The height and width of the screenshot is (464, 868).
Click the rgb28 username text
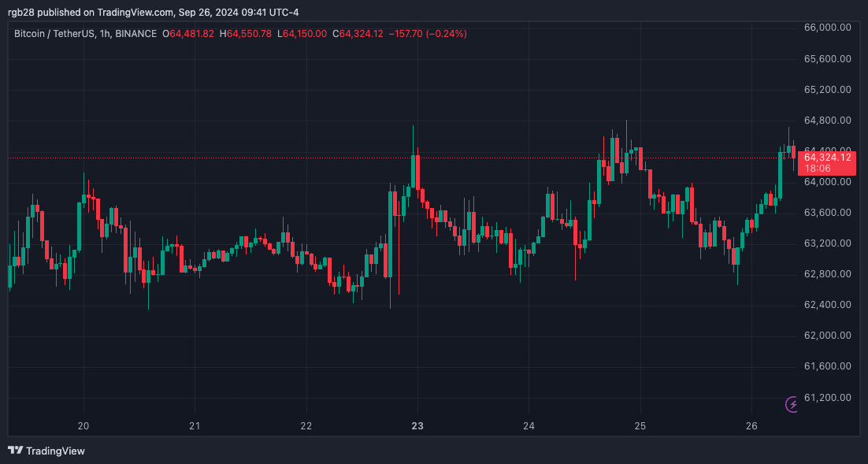coord(20,12)
